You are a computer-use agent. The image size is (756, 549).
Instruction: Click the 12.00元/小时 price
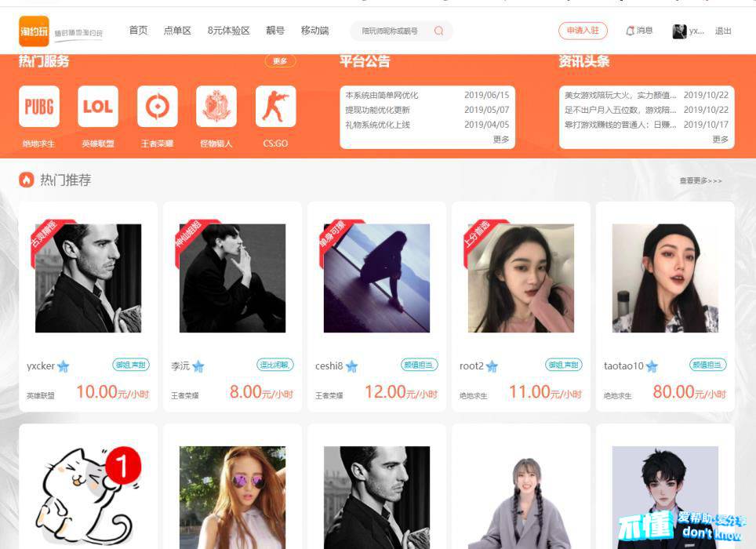(402, 392)
